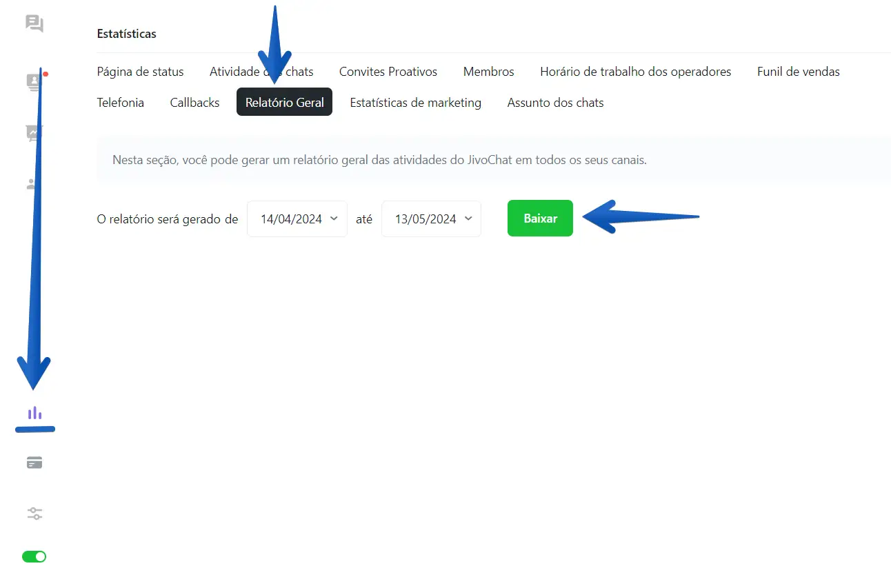Viewport: 891px width, 588px height.
Task: Open Horário de trabalho dos operadores tab
Action: [x=635, y=72]
